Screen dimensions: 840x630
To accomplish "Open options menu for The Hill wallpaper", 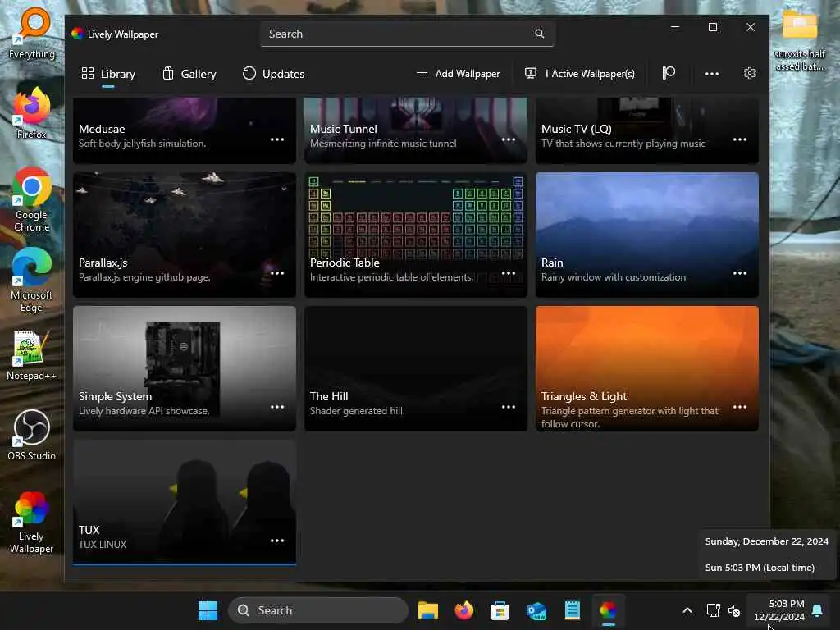I will [509, 407].
